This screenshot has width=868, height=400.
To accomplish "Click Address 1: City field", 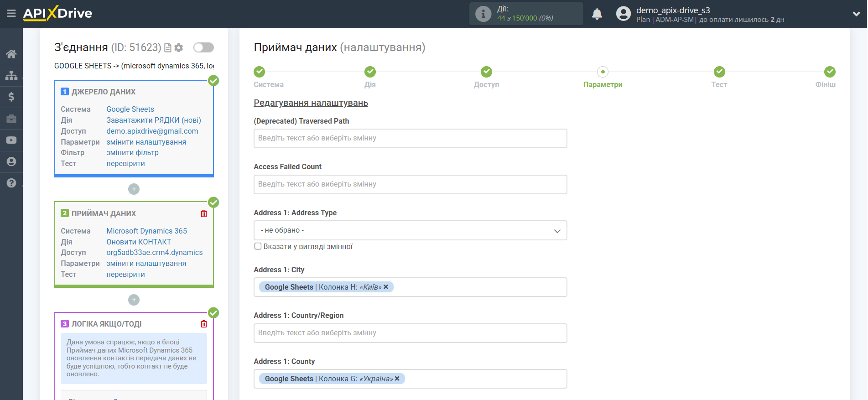I will 410,287.
